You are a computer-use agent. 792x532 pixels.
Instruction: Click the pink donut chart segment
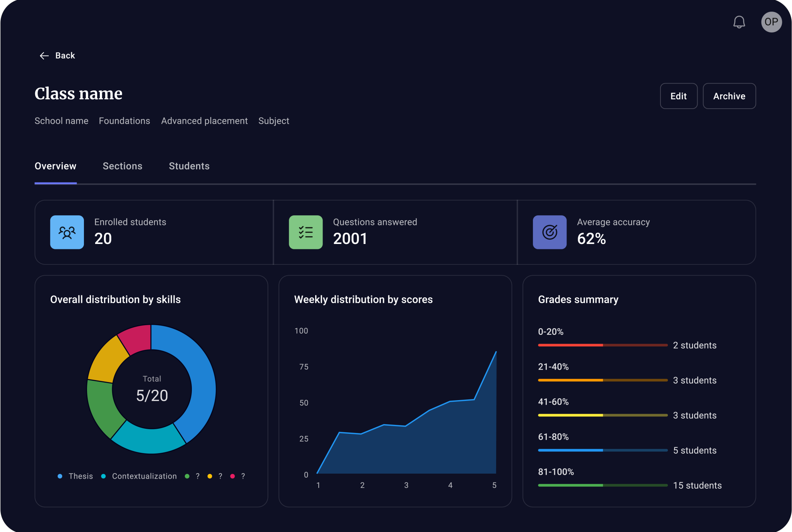[137, 338]
